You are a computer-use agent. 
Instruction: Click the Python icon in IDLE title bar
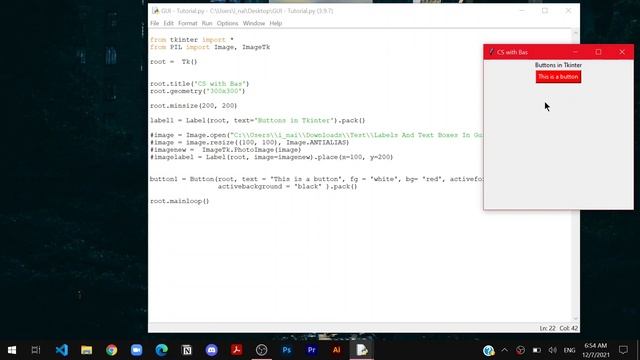(156, 11)
